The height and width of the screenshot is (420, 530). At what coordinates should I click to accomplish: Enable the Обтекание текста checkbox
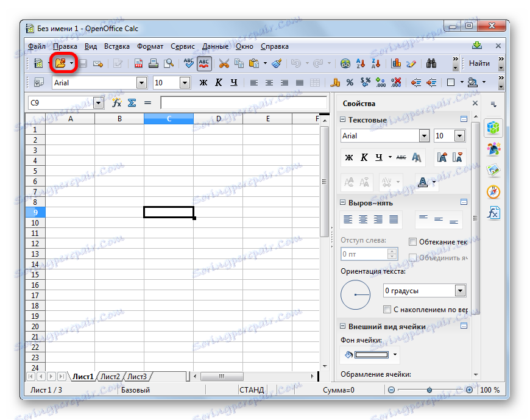point(412,242)
